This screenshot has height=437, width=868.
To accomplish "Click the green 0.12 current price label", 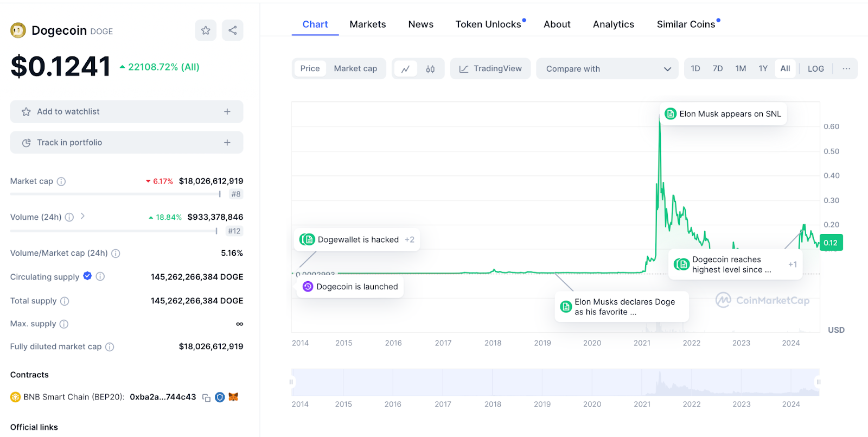I will pyautogui.click(x=831, y=243).
